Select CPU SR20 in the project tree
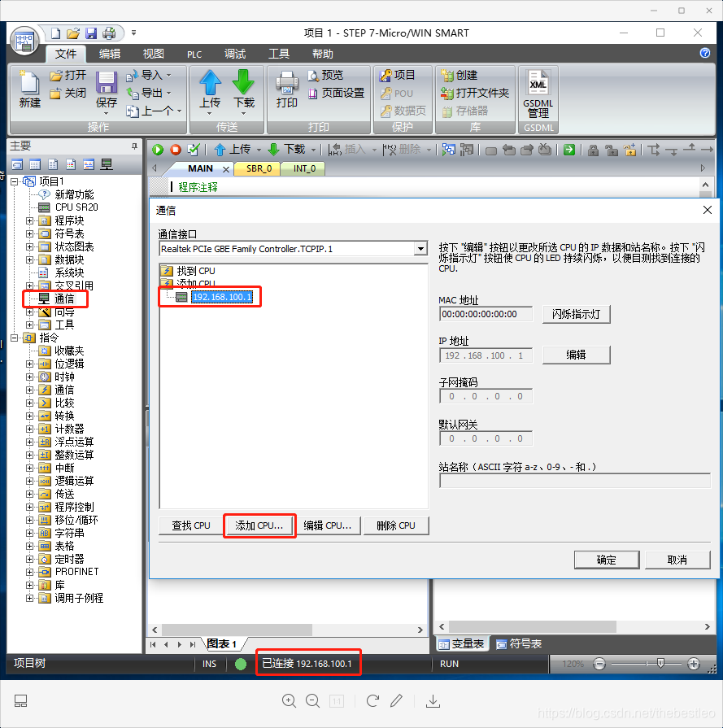The width and height of the screenshot is (723, 728). click(x=76, y=207)
